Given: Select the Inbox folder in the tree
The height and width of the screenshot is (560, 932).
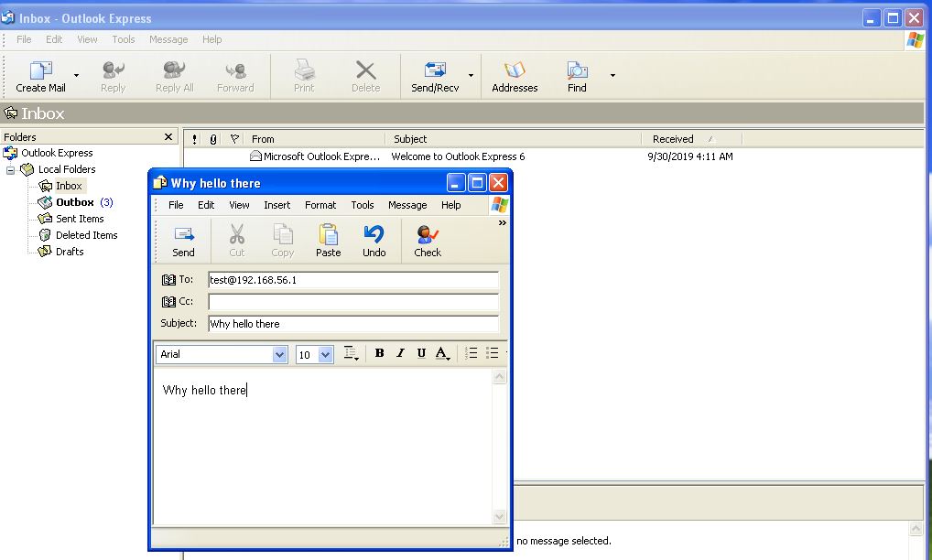Looking at the screenshot, I should (x=69, y=186).
